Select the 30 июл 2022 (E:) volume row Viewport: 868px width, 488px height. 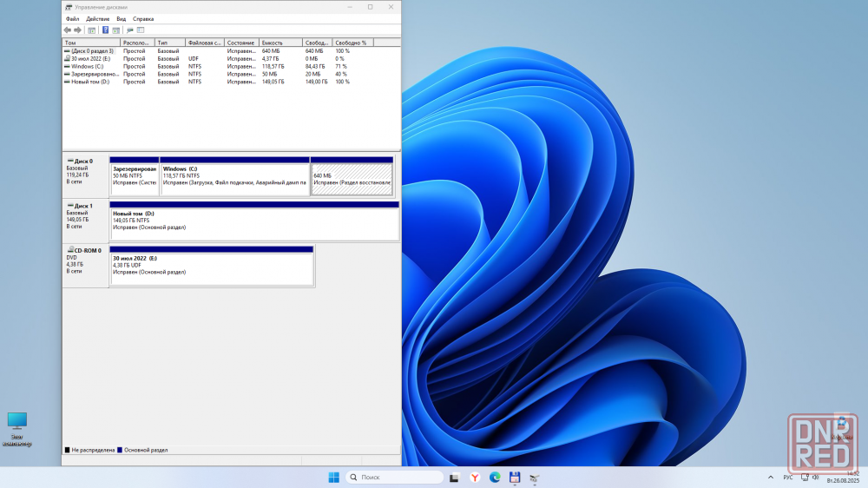point(232,59)
